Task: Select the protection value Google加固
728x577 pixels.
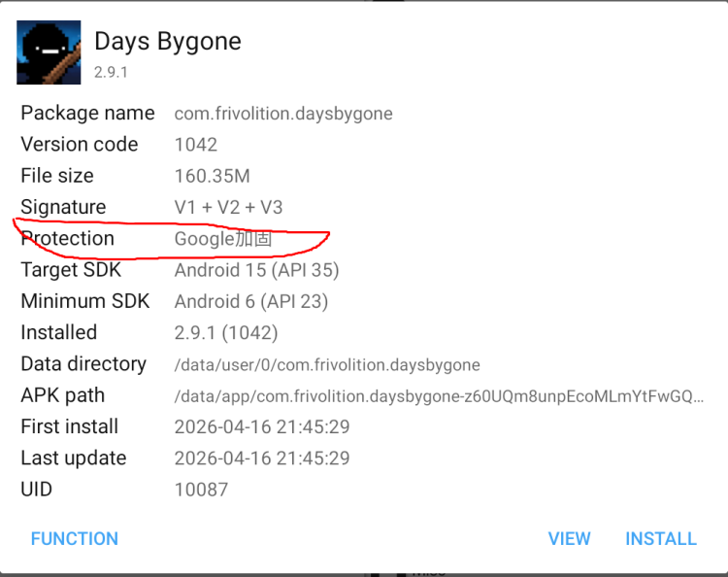Action: click(x=223, y=239)
